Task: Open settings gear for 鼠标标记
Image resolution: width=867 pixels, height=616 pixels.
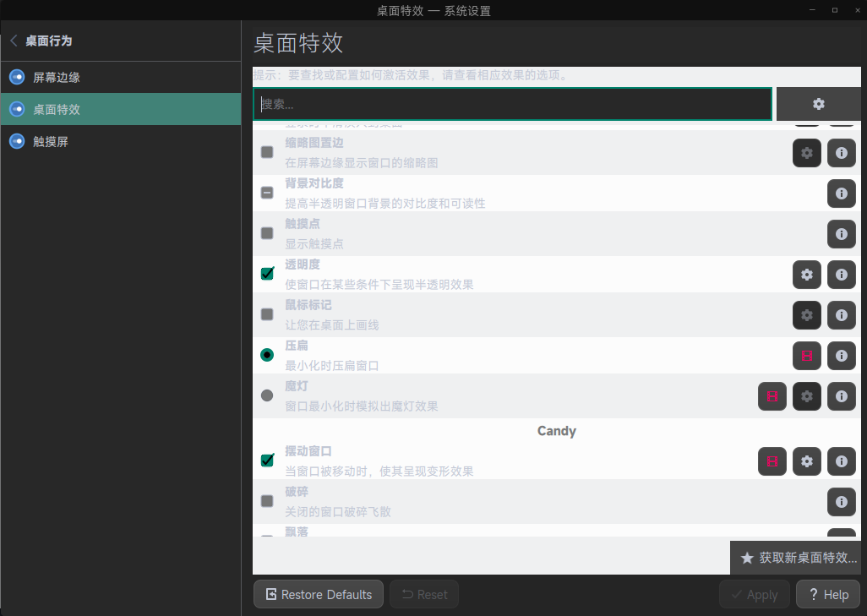Action: point(807,315)
